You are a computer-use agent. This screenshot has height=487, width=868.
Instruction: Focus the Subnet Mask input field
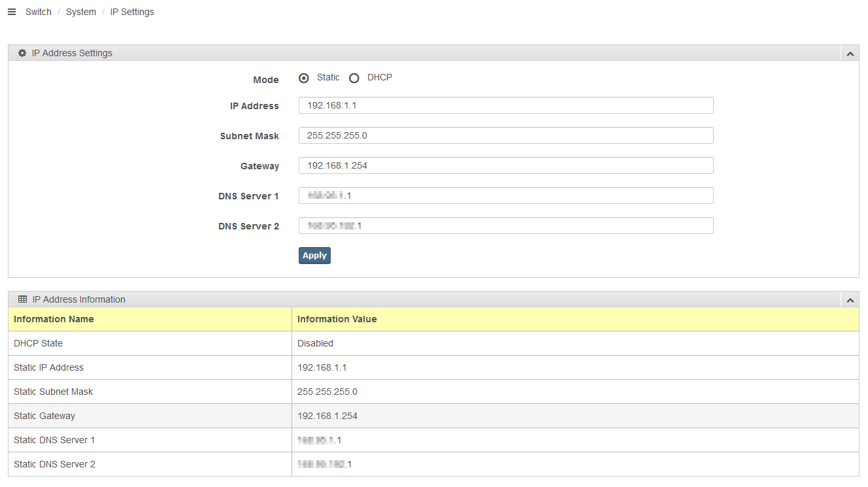pos(505,135)
